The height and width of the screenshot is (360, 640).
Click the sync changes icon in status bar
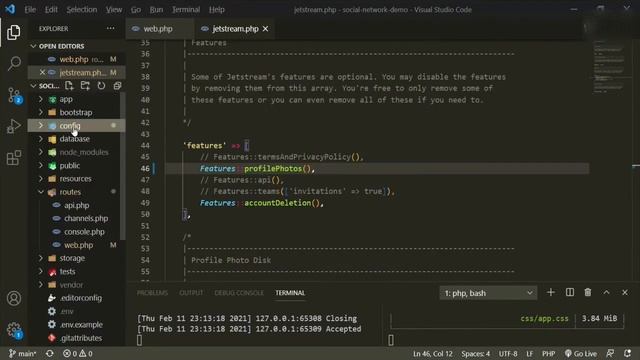tap(49, 353)
